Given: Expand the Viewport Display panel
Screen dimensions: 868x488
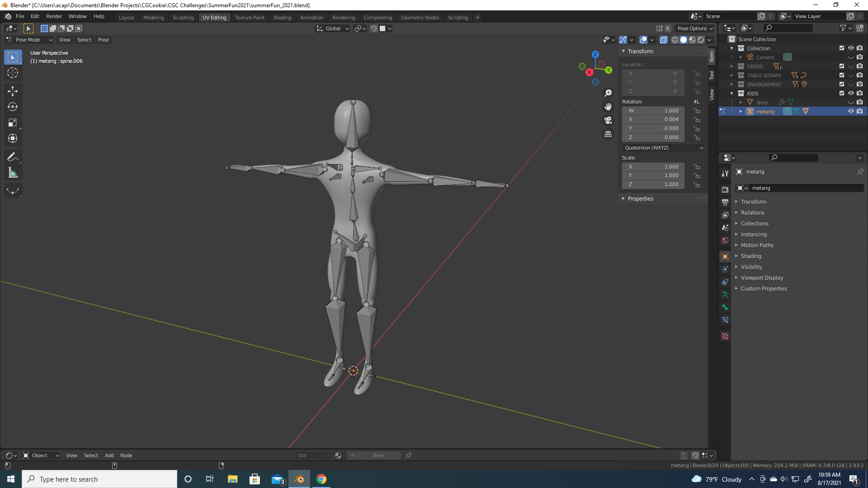Looking at the screenshot, I should [762, 278].
